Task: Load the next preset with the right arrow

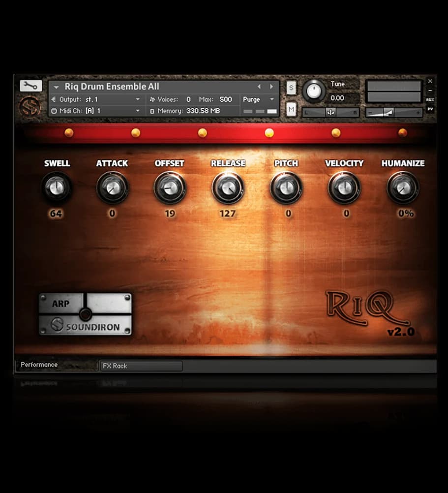Action: coord(271,87)
